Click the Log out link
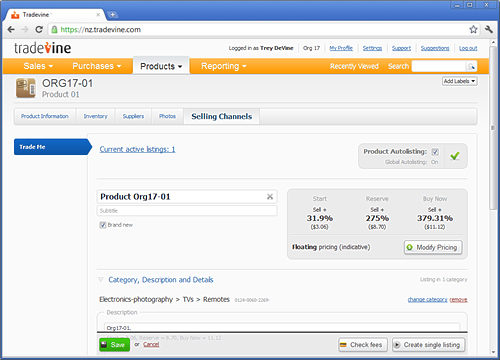 point(468,48)
